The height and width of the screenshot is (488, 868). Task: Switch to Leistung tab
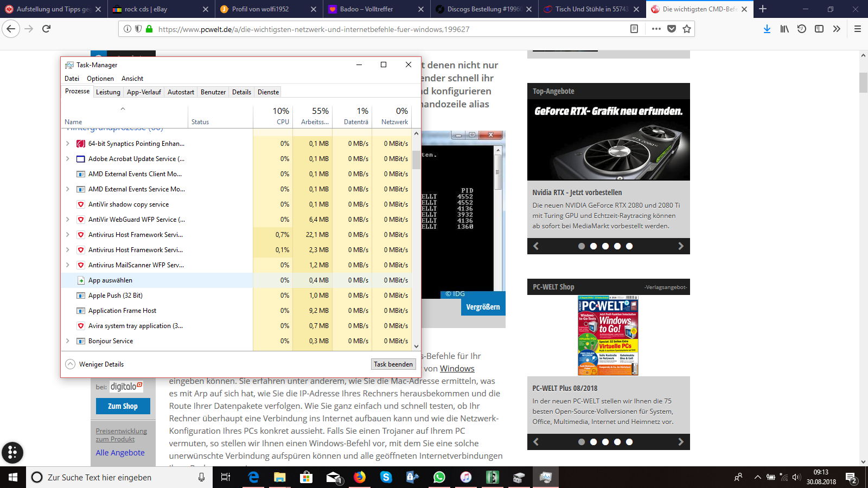click(x=108, y=92)
